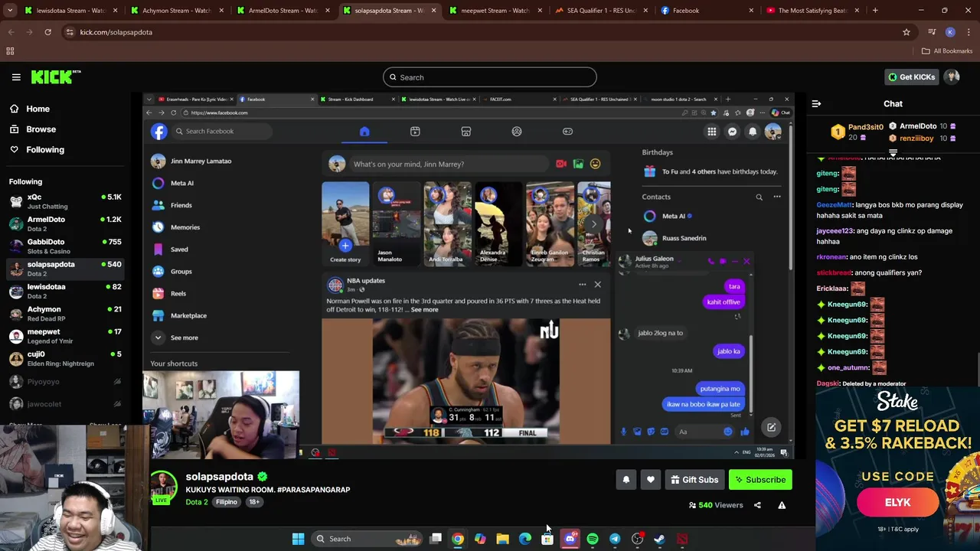
Task: Click renziiiboy in gift leaderboard
Action: click(x=916, y=139)
